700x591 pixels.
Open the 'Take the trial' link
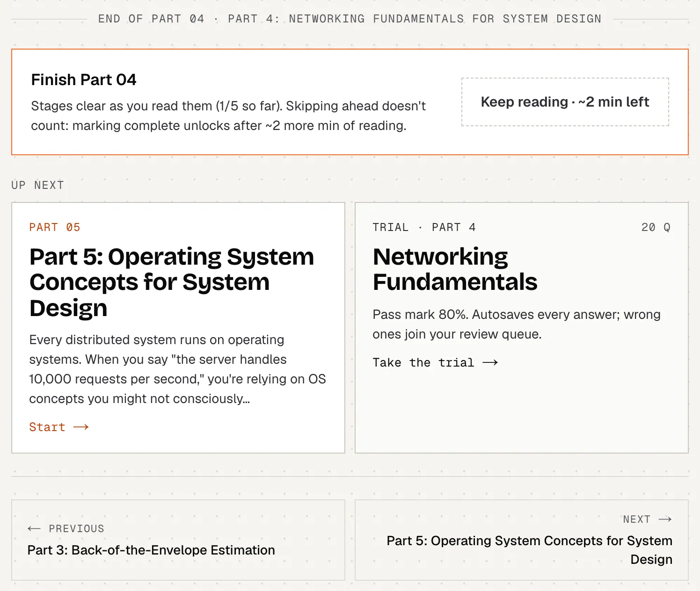(x=435, y=362)
